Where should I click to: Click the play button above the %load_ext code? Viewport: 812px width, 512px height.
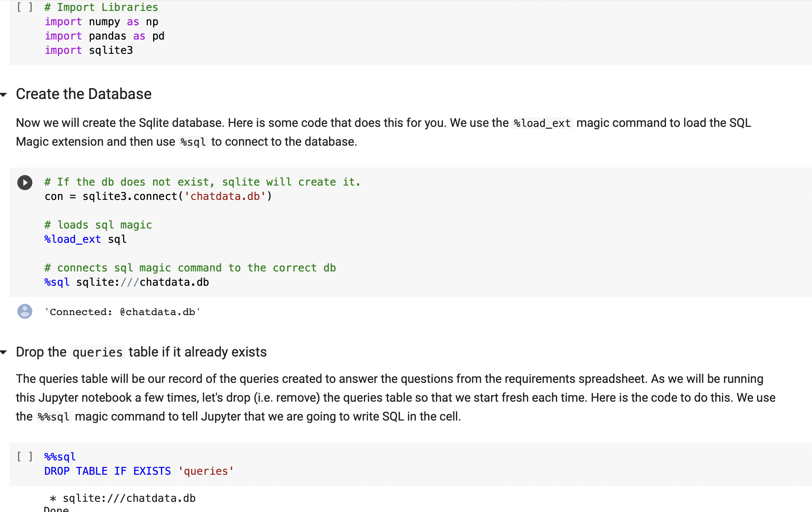[25, 183]
